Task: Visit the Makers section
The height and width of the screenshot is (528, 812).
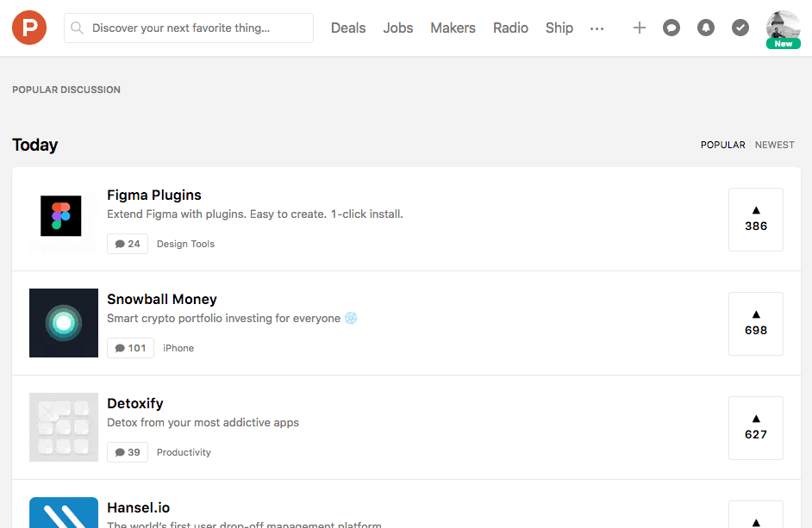Action: pyautogui.click(x=453, y=28)
